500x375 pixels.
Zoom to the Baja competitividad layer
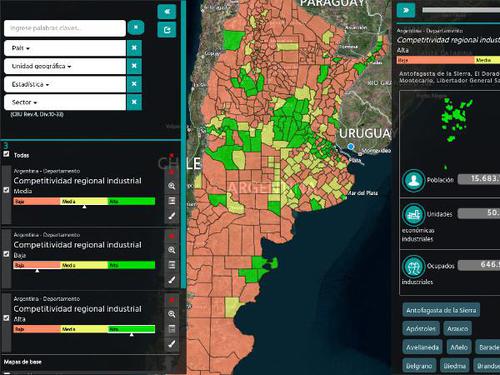[172, 250]
